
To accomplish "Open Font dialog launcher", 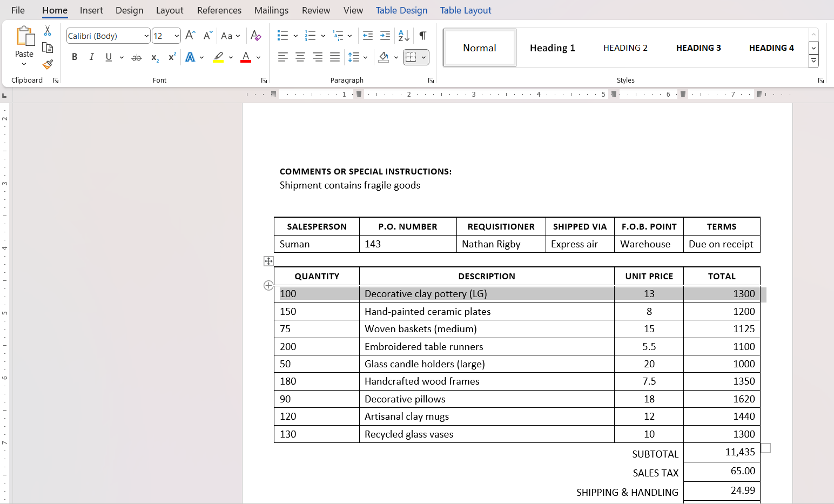I will 264,80.
